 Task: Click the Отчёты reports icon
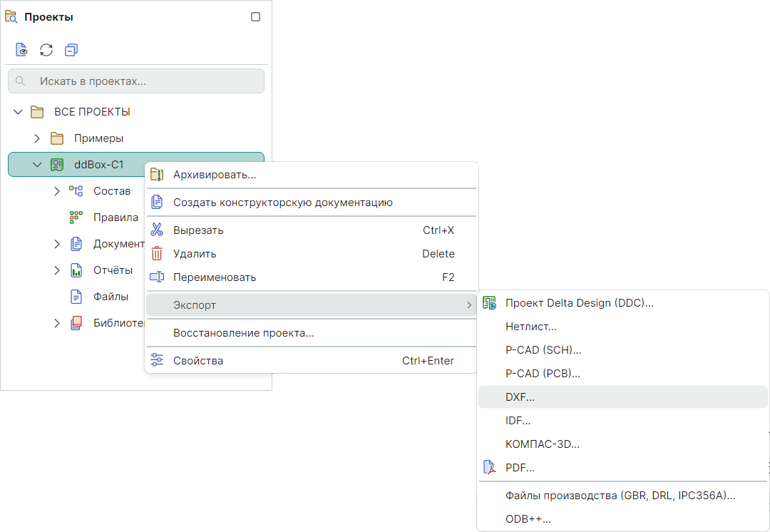76,270
